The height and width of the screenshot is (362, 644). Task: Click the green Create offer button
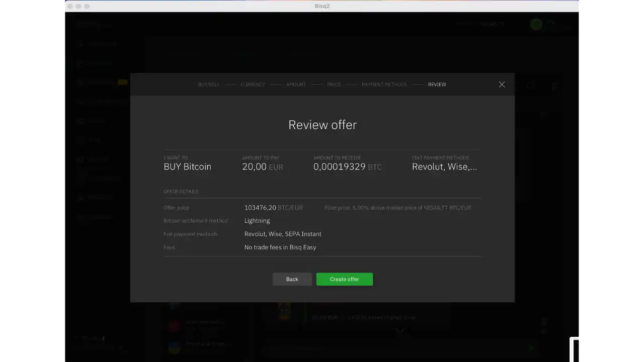(344, 279)
